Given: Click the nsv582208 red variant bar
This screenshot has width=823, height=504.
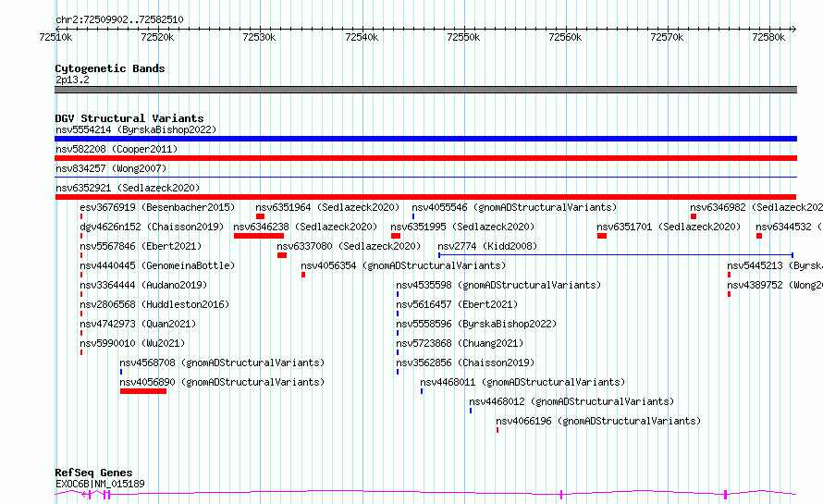Looking at the screenshot, I should tap(425, 158).
